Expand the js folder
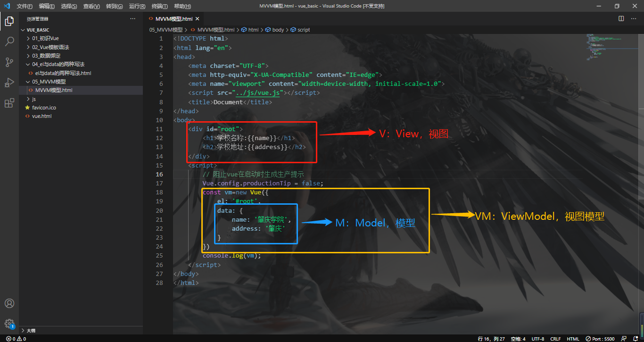The height and width of the screenshot is (342, 644). click(x=28, y=99)
